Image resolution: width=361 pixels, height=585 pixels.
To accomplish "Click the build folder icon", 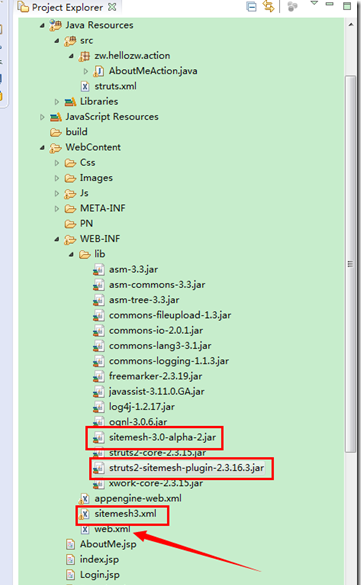I will click(x=56, y=132).
